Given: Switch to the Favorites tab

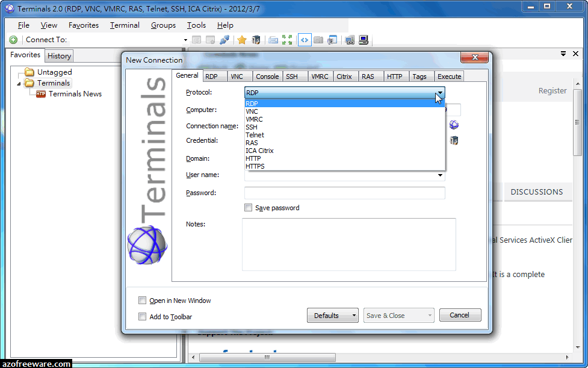Looking at the screenshot, I should click(25, 55).
